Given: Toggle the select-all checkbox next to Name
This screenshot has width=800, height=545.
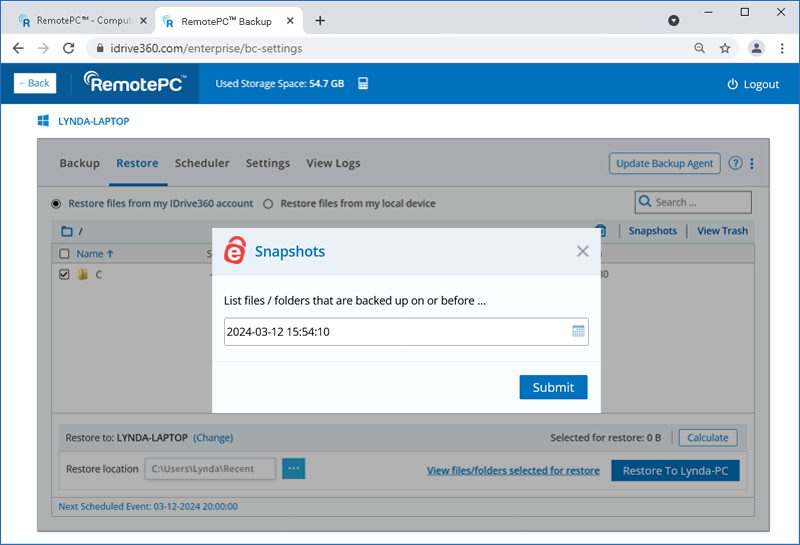Looking at the screenshot, I should click(x=65, y=254).
